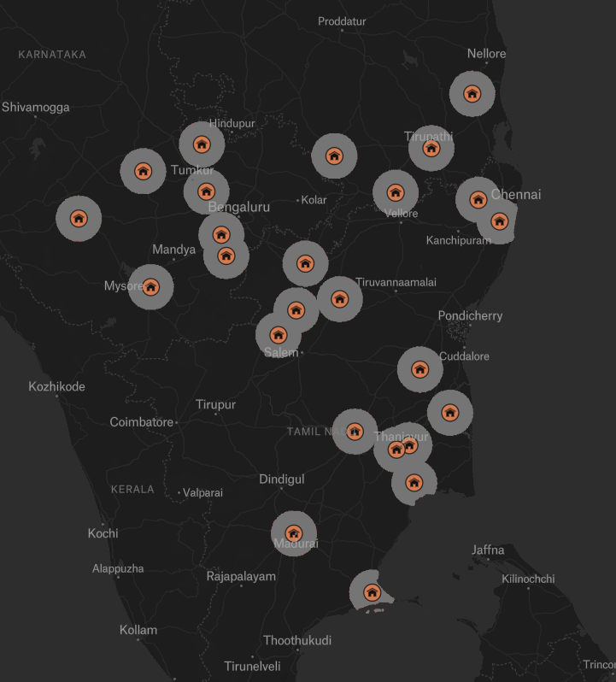The width and height of the screenshot is (616, 682).
Task: Click the home marker on Madurai
Action: (294, 533)
